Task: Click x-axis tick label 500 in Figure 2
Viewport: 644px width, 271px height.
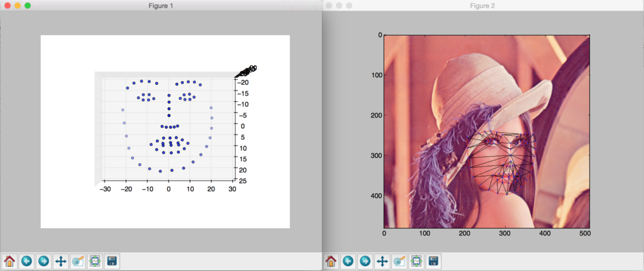Action: (x=586, y=234)
